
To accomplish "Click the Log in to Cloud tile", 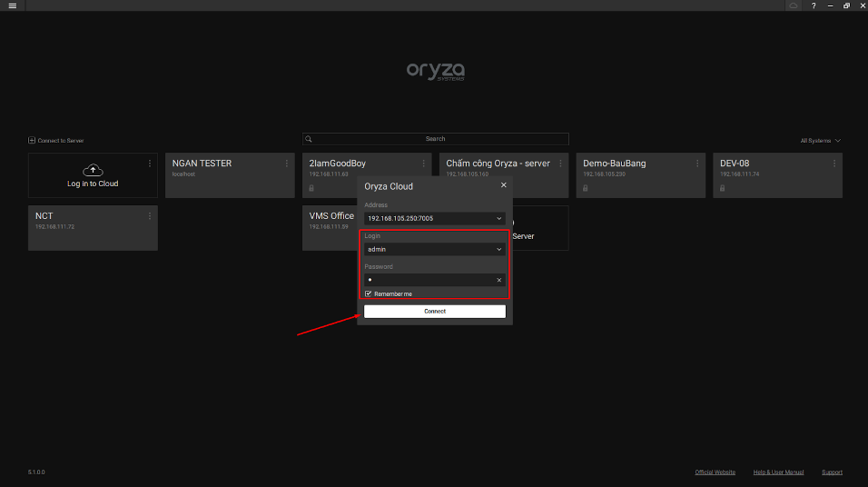I will tap(93, 175).
